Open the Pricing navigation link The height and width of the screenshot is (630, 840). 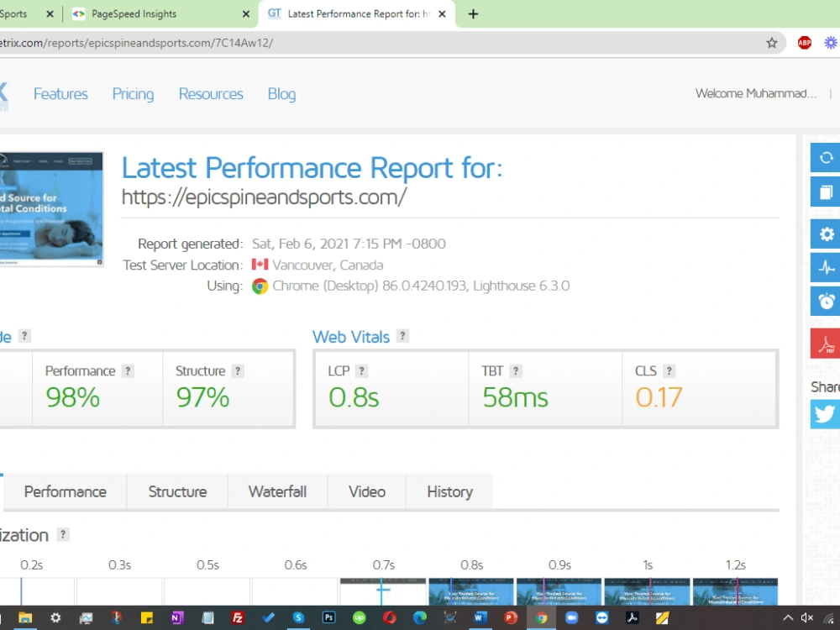[133, 94]
